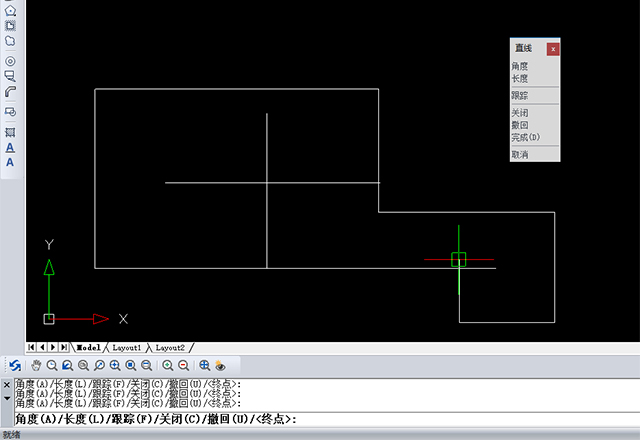Switch to the Model tab

(x=88, y=348)
